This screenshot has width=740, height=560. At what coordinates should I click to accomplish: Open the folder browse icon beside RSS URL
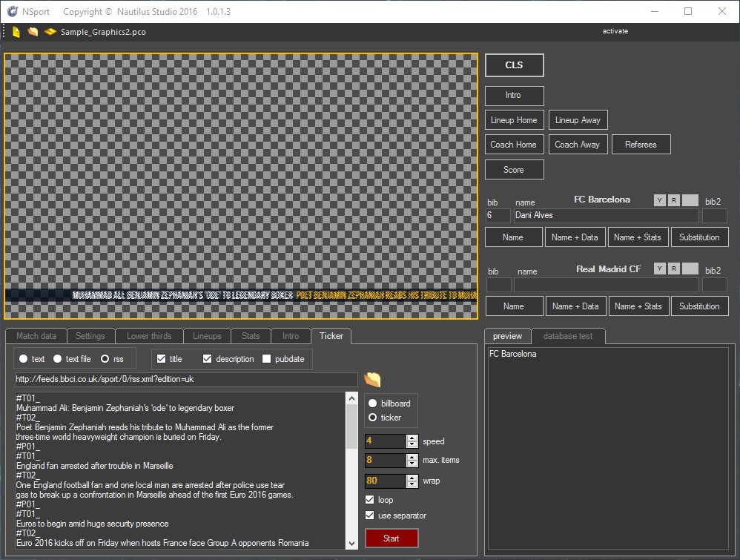(372, 380)
